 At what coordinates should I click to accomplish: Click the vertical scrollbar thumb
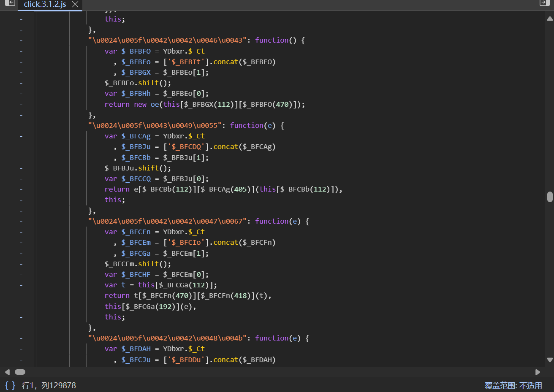[550, 197]
